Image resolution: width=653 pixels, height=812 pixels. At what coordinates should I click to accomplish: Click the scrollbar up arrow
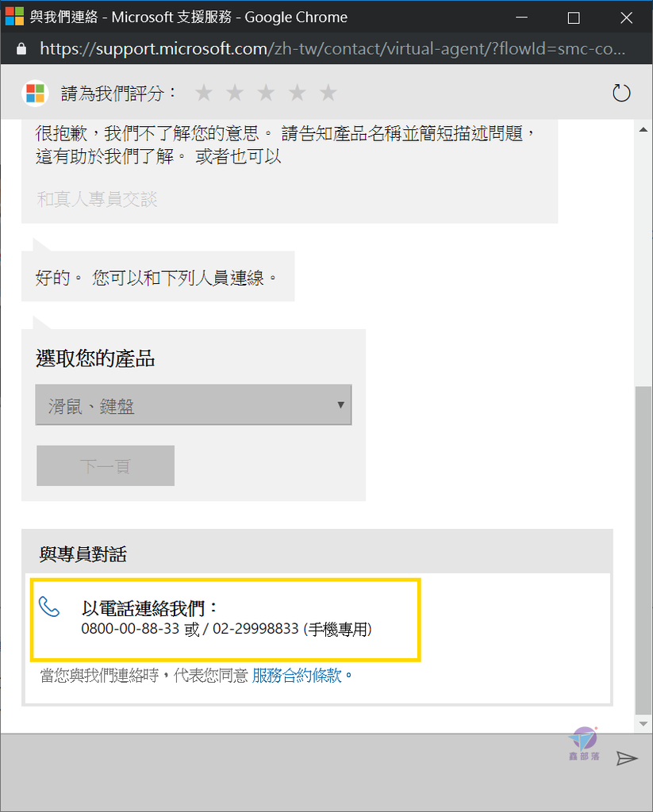click(643, 129)
